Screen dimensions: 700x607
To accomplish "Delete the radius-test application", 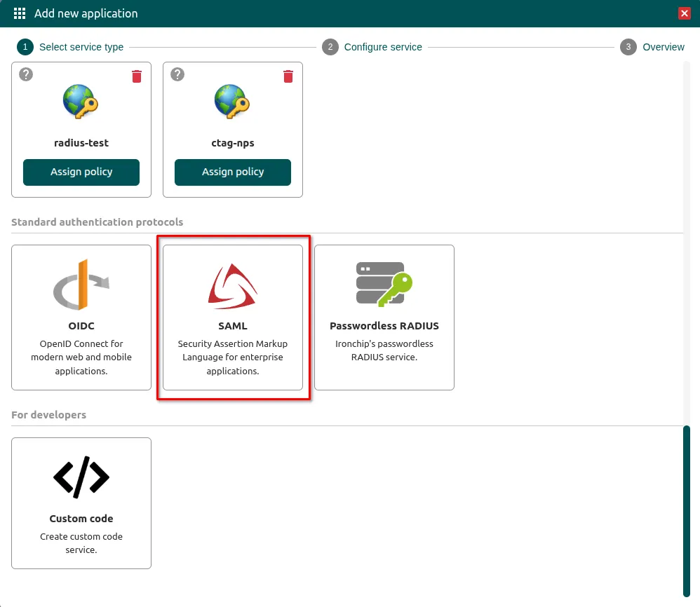I will click(x=137, y=76).
